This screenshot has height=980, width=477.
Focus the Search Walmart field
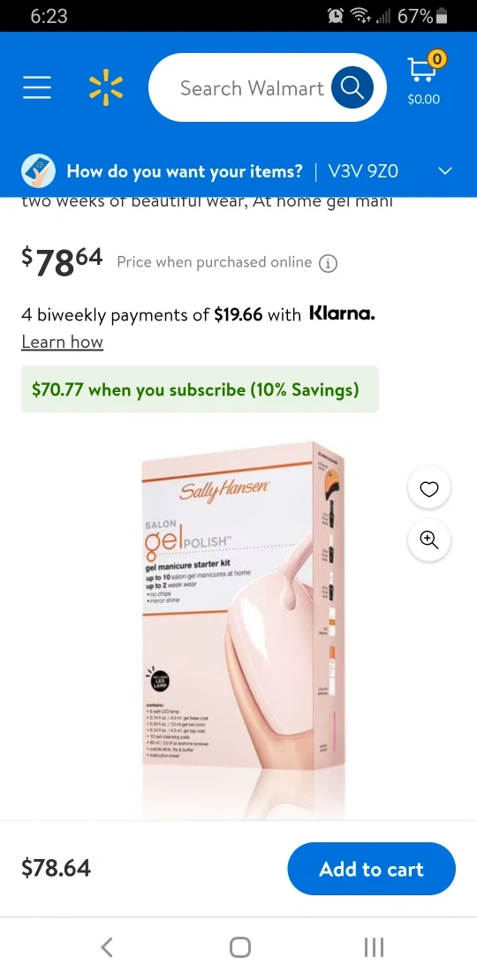(252, 88)
